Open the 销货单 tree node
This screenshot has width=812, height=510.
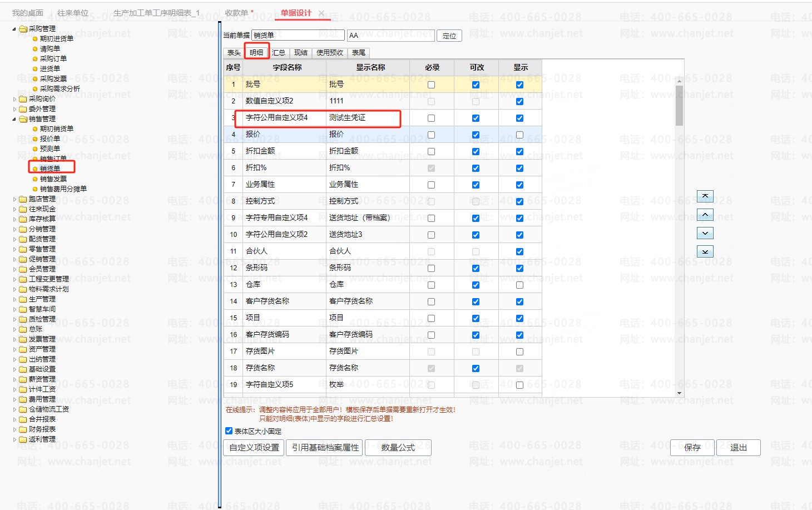click(50, 169)
